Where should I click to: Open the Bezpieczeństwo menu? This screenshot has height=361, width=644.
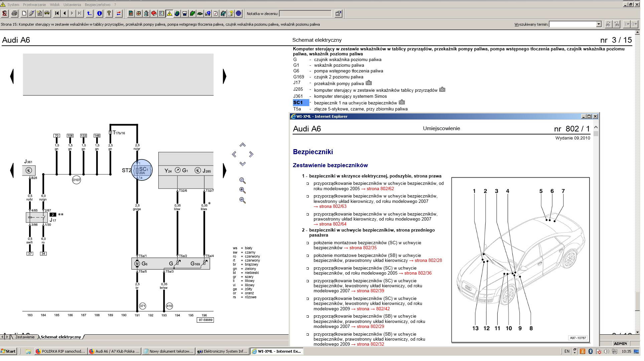[98, 5]
